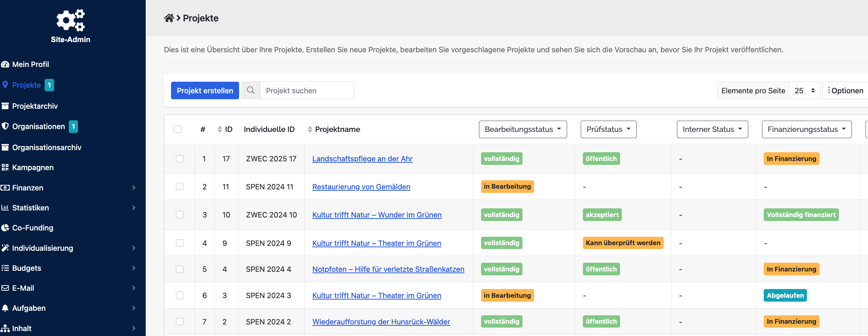
Task: Open the Bearbeitungsstatus filter dropdown
Action: point(522,129)
